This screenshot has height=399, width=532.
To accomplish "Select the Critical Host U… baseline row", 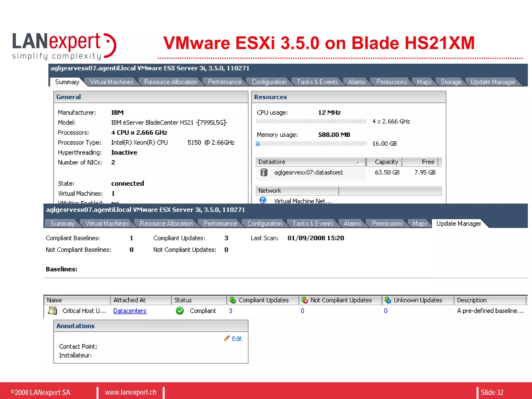I will coord(286,311).
